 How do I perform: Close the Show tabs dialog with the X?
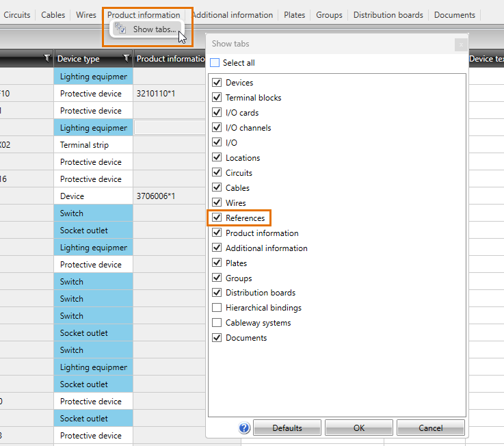461,44
